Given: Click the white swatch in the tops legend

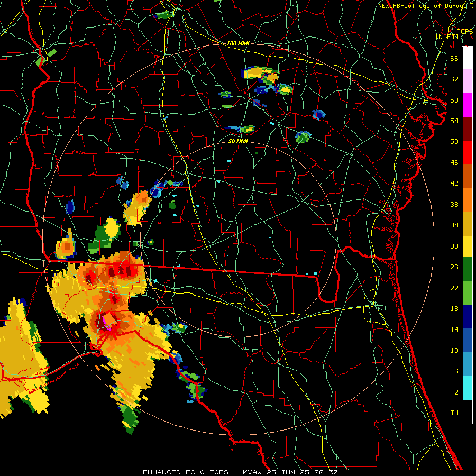Looking at the screenshot, I should (467, 58).
